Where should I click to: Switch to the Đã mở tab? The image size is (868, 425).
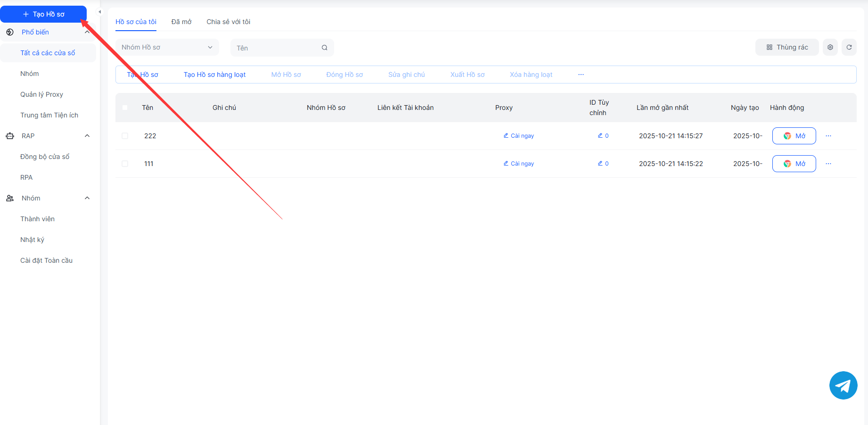[x=181, y=22]
